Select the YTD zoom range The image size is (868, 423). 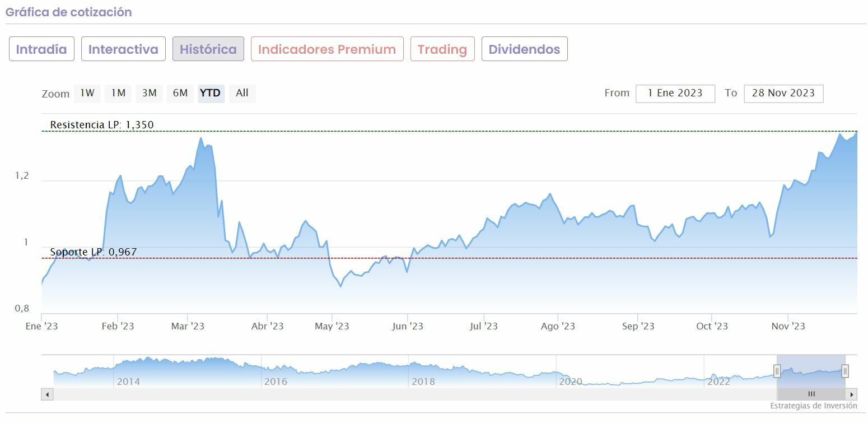coord(211,93)
